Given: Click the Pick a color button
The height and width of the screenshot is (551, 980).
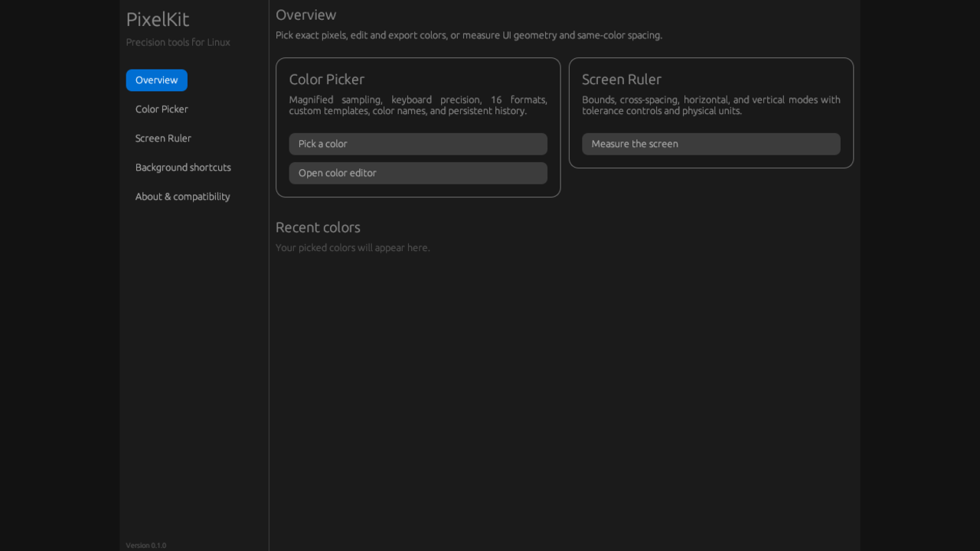Looking at the screenshot, I should tap(418, 144).
